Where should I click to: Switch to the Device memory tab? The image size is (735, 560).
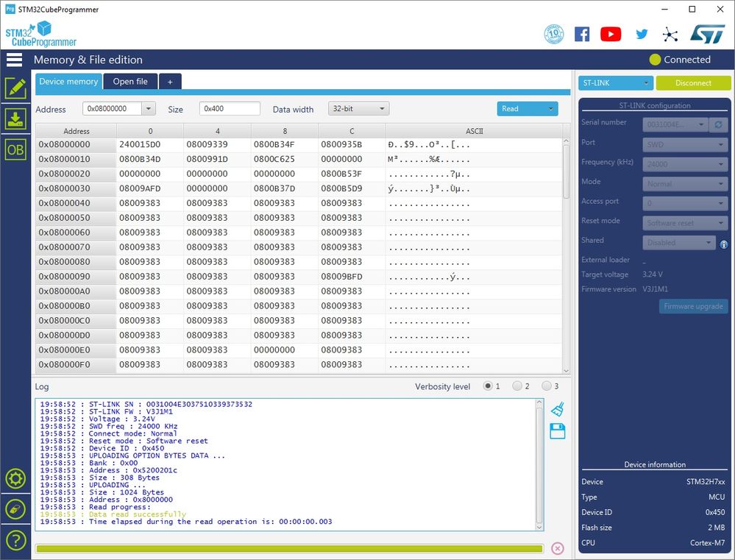[x=68, y=82]
